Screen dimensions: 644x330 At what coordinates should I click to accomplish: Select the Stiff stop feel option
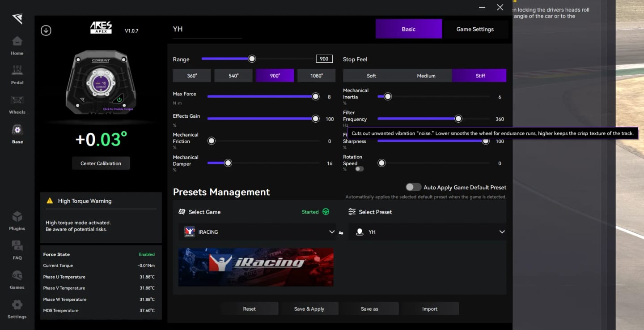tap(479, 76)
